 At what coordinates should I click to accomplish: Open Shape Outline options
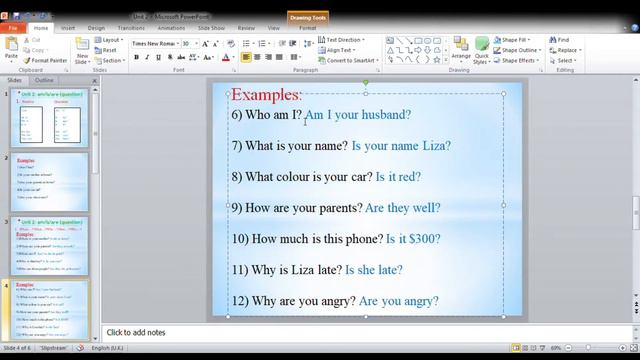pos(517,50)
